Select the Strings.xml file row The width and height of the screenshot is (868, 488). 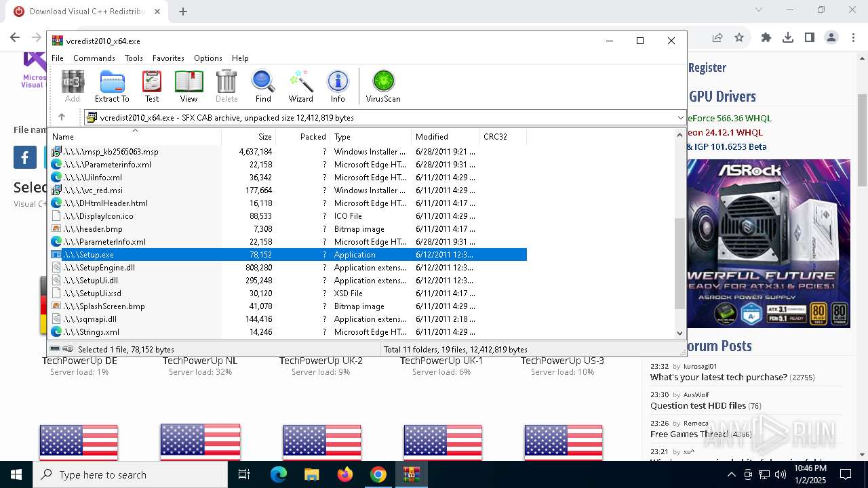coord(288,332)
